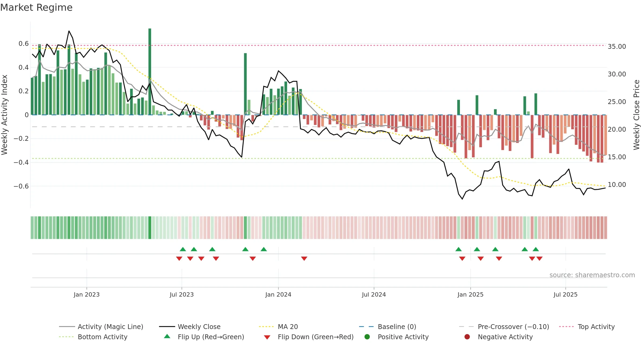Click the tall green bar spike before Jan 2024

click(x=245, y=84)
